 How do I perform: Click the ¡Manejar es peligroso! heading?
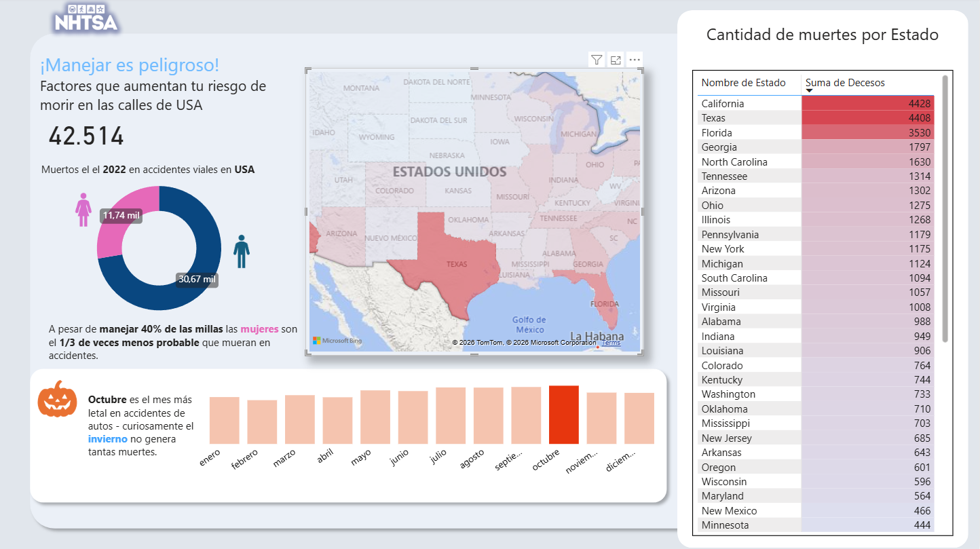click(130, 65)
